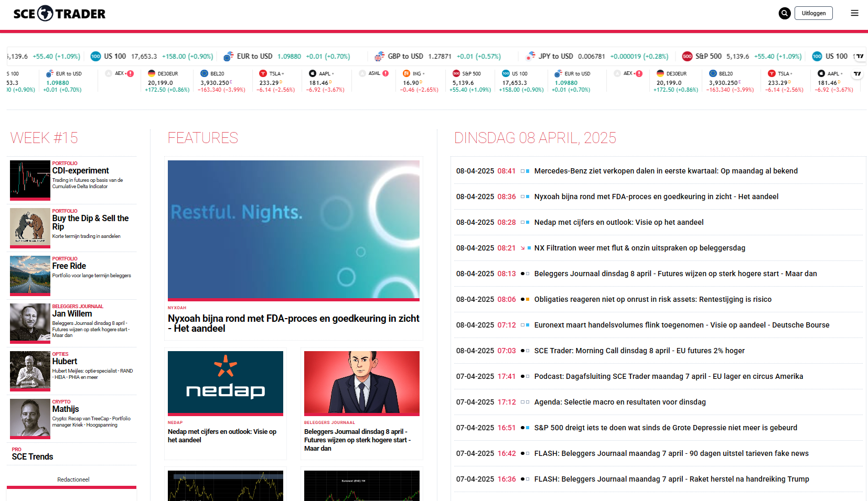868x501 pixels.
Task: Click the JPY to USD rate 0.006781
Action: 592,57
